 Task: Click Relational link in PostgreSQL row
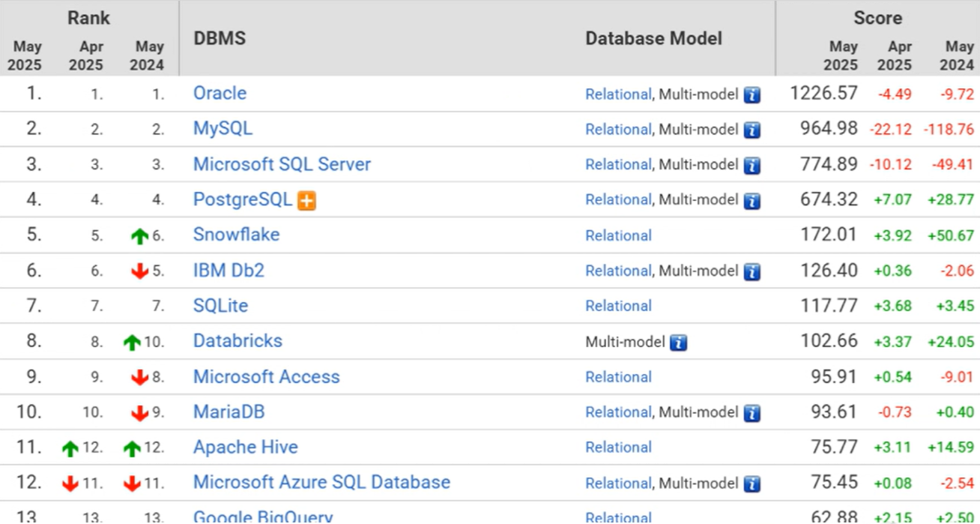pos(618,200)
